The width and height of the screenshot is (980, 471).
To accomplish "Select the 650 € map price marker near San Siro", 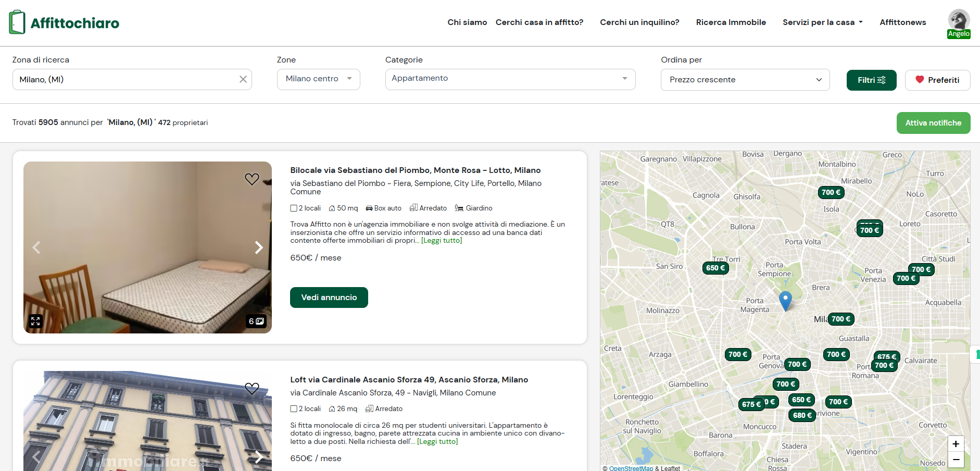I will coord(715,268).
